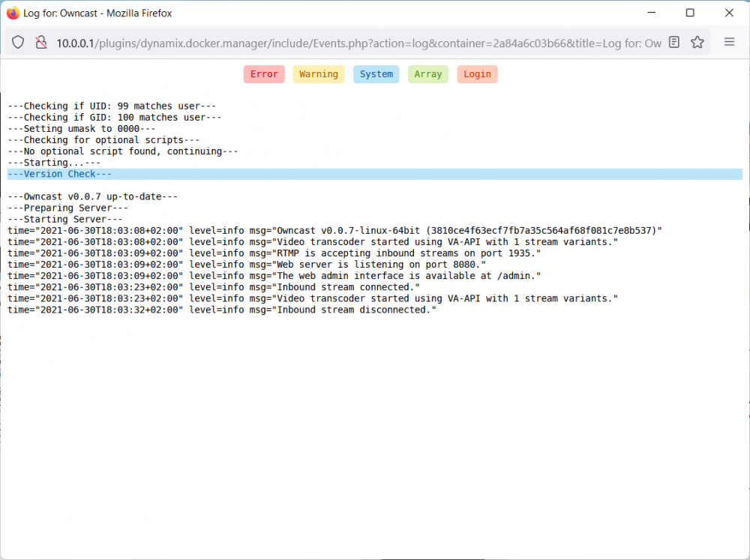Click '---Preparing Server---' log line
750x560 pixels.
[67, 208]
